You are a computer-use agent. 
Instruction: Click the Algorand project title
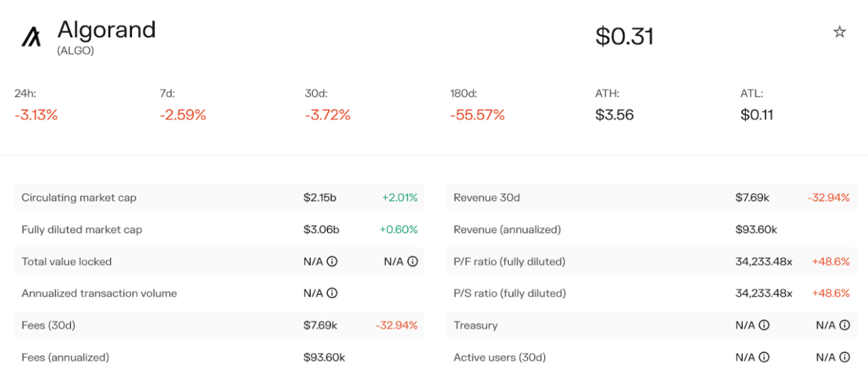point(107,30)
